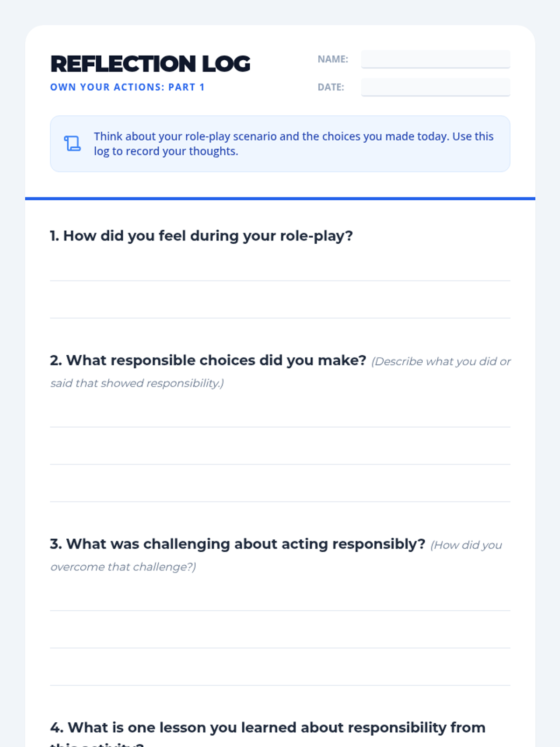Click the OWN YOUR ACTIONS: PART 1 subtitle

(x=127, y=87)
